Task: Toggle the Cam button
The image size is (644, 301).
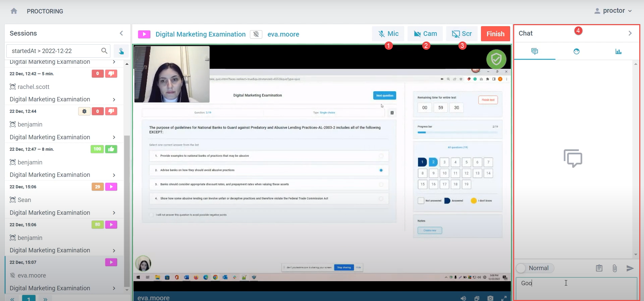Action: pyautogui.click(x=425, y=34)
